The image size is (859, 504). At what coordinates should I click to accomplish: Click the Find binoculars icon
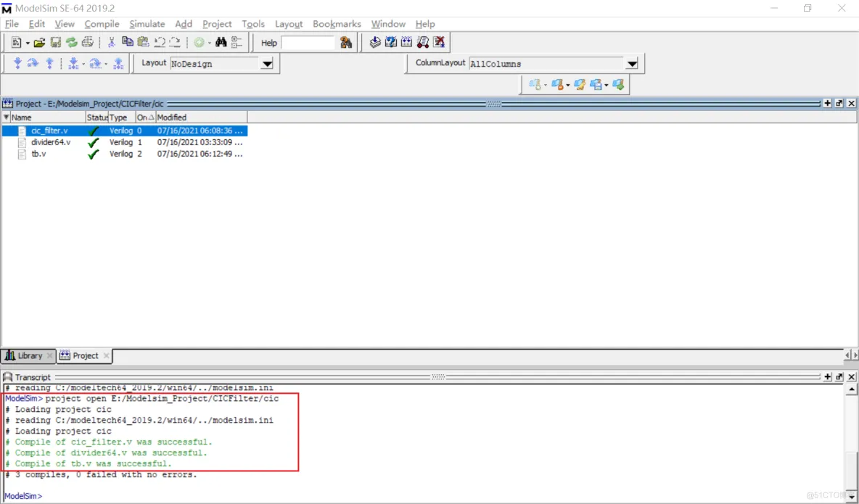coord(221,42)
